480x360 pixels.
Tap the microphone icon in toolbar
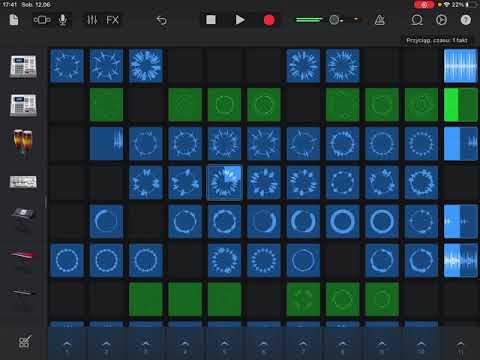[62, 20]
